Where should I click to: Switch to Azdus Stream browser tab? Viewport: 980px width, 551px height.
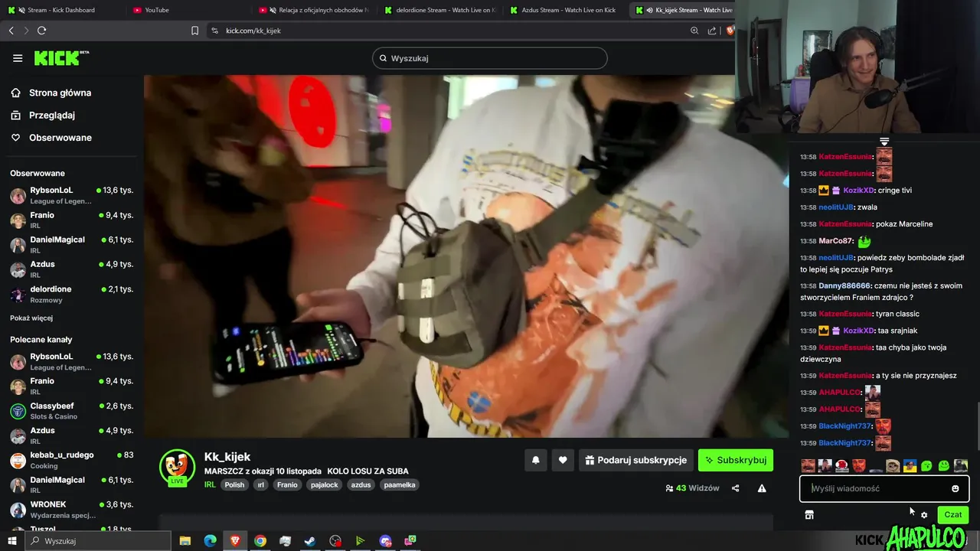pos(564,10)
